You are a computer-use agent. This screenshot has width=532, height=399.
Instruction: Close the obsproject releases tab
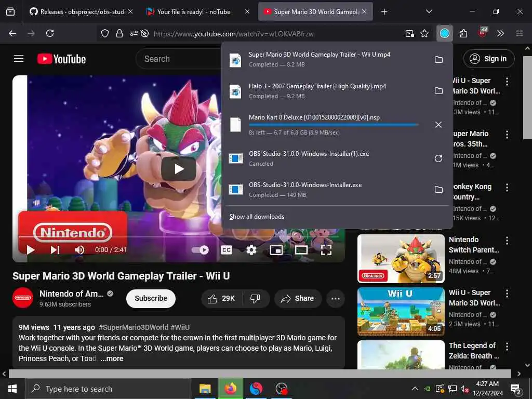coord(130,11)
